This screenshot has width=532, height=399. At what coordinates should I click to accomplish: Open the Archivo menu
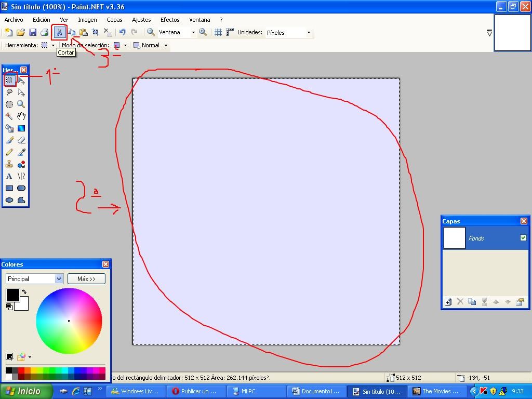[14, 20]
